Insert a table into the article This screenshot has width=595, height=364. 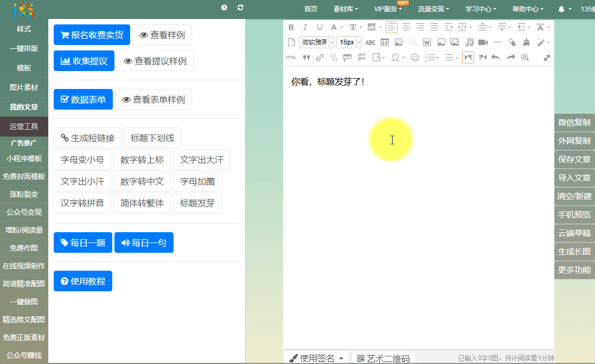(385, 42)
